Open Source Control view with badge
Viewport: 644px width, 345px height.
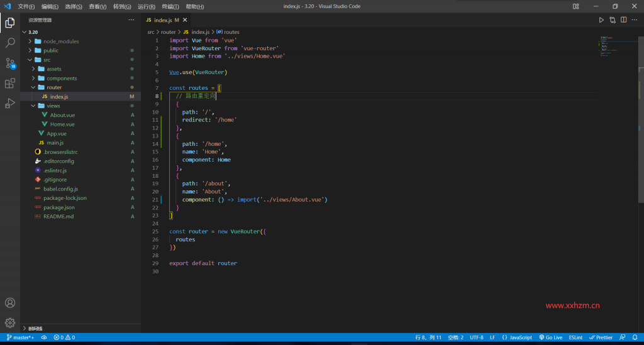pyautogui.click(x=10, y=63)
